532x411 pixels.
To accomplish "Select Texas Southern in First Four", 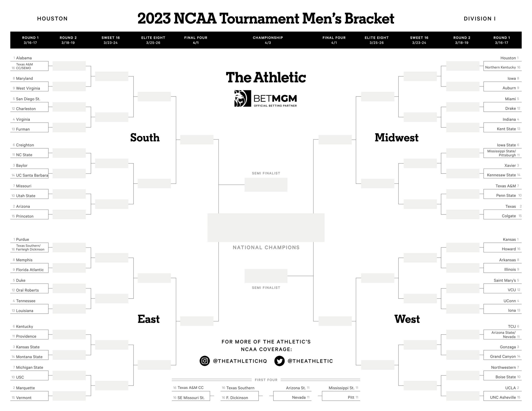I will coord(240,388).
